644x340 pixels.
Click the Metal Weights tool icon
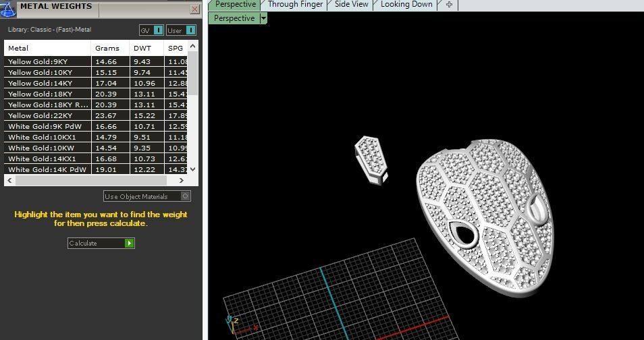[7, 9]
